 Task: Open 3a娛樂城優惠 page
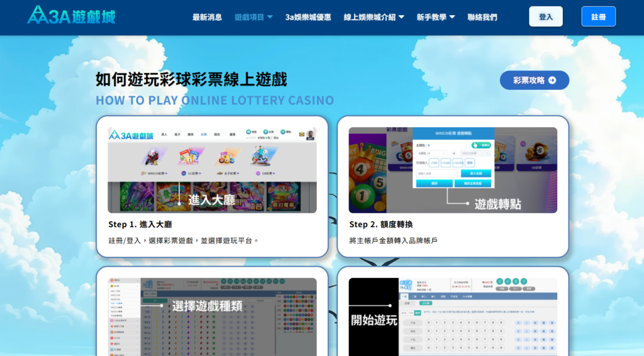click(308, 17)
